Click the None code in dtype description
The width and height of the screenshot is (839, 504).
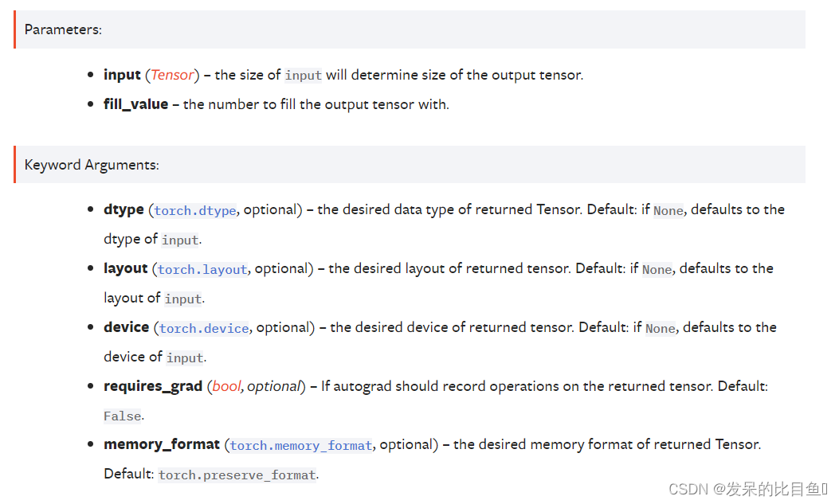(668, 210)
